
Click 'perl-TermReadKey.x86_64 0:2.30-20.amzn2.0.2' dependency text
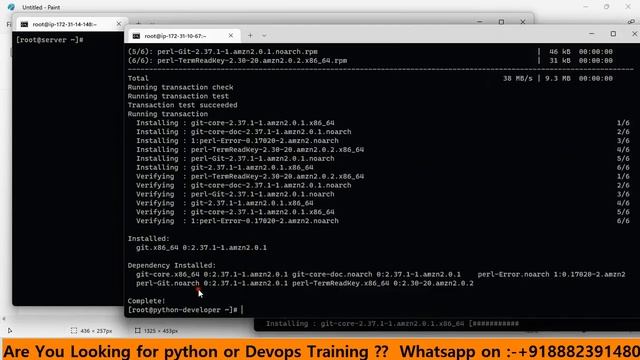pos(382,283)
